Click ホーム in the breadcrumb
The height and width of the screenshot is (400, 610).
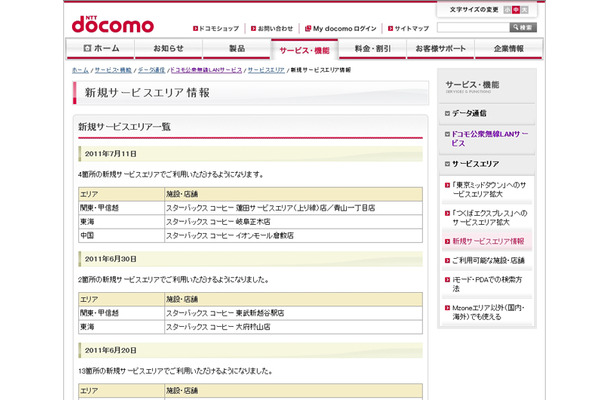tap(80, 70)
